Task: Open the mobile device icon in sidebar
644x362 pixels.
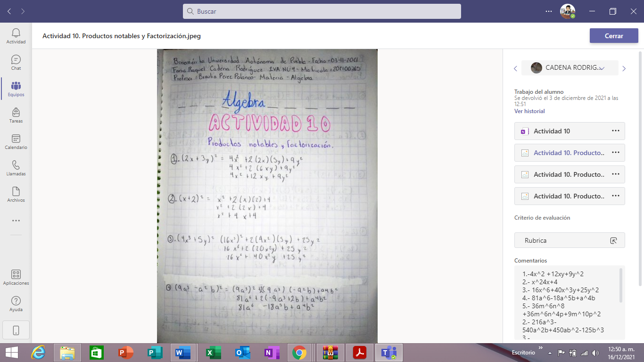Action: 16,330
